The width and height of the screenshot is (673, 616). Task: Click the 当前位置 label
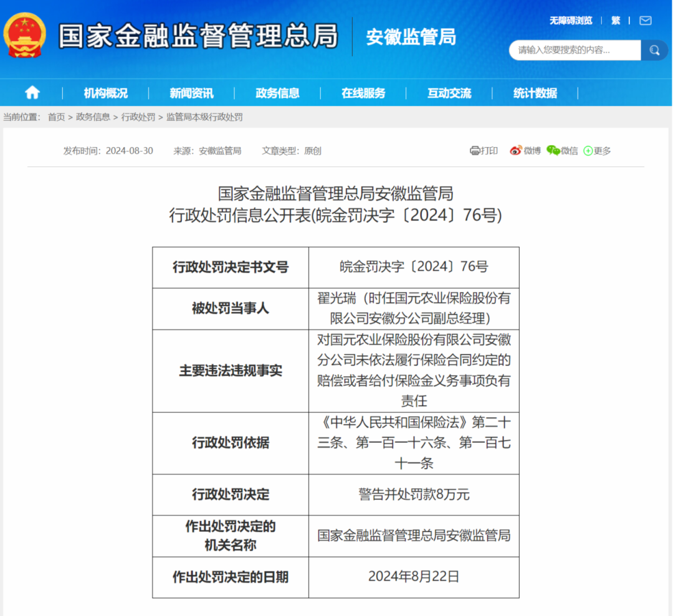(x=22, y=117)
